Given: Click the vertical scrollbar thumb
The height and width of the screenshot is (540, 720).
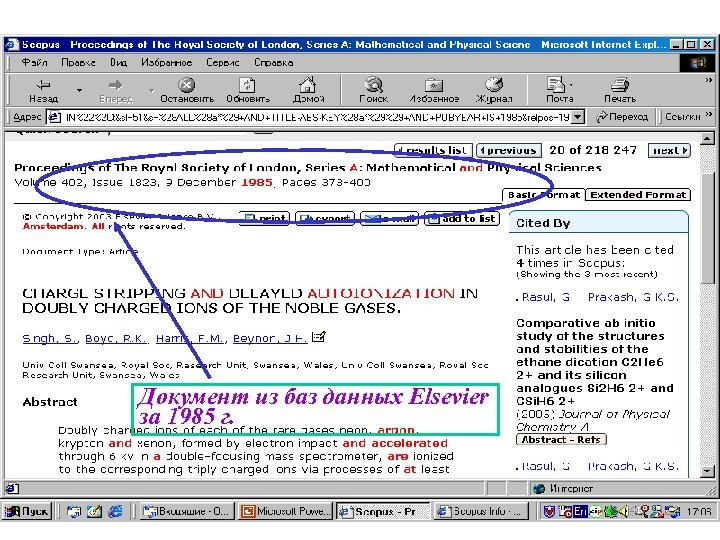Looking at the screenshot, I should point(707,229).
